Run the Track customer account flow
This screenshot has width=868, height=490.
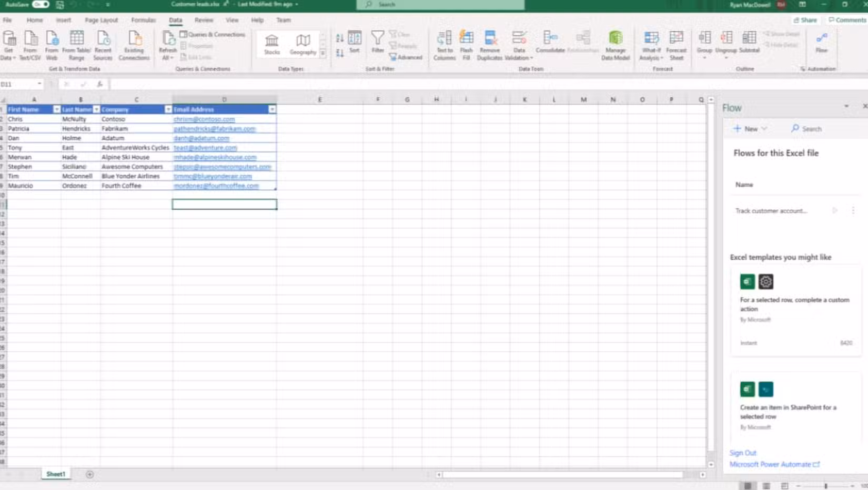835,210
